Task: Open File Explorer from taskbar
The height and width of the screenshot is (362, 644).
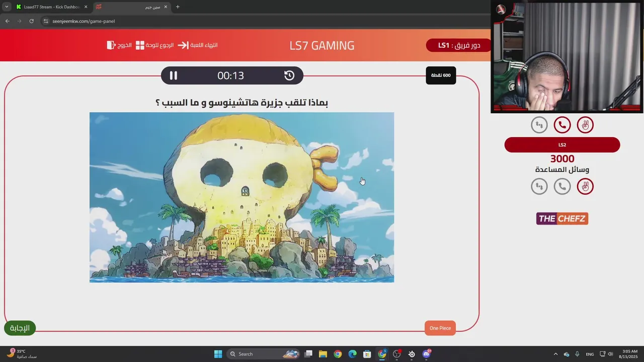Action: click(323, 354)
